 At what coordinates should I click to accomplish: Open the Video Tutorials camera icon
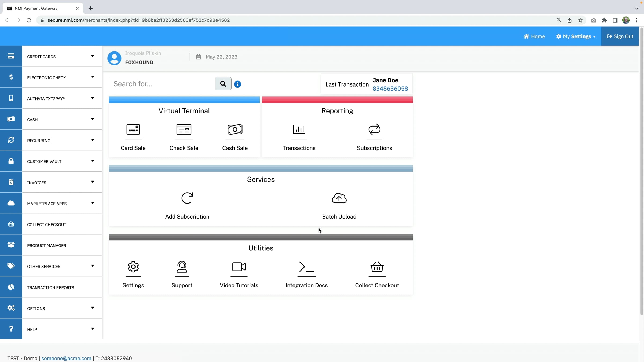239,267
